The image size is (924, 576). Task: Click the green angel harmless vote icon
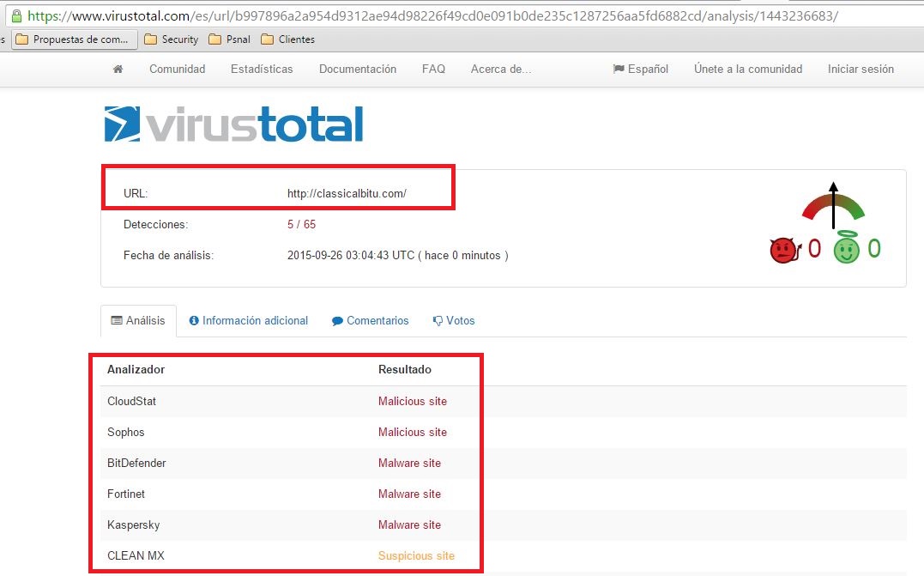[847, 249]
